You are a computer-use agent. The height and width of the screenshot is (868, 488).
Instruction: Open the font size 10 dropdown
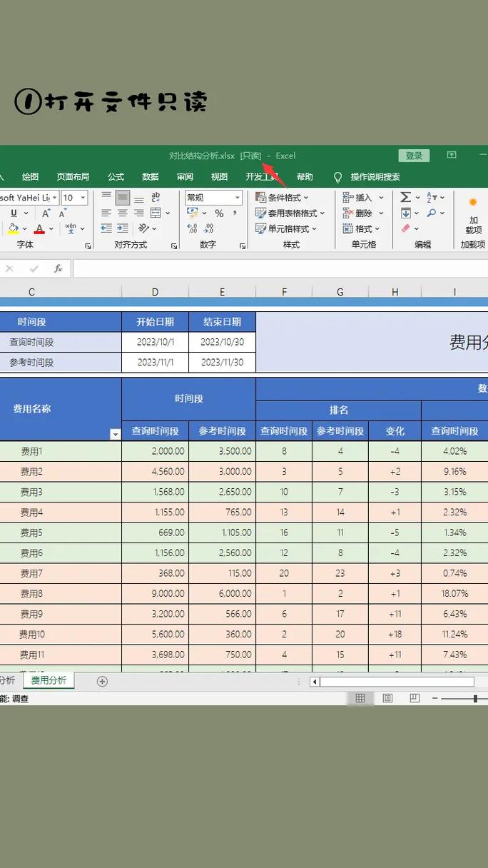click(83, 198)
